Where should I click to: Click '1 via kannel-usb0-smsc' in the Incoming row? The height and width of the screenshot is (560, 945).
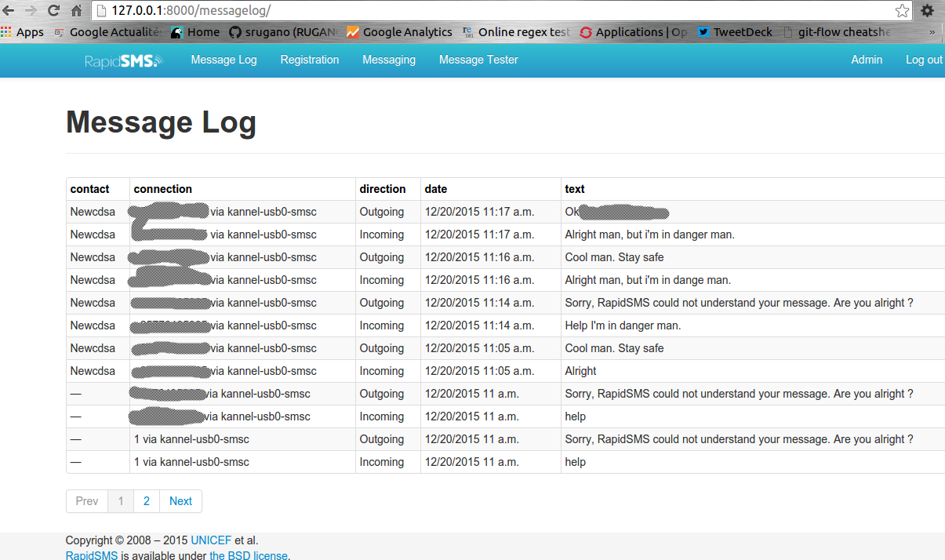(x=191, y=462)
